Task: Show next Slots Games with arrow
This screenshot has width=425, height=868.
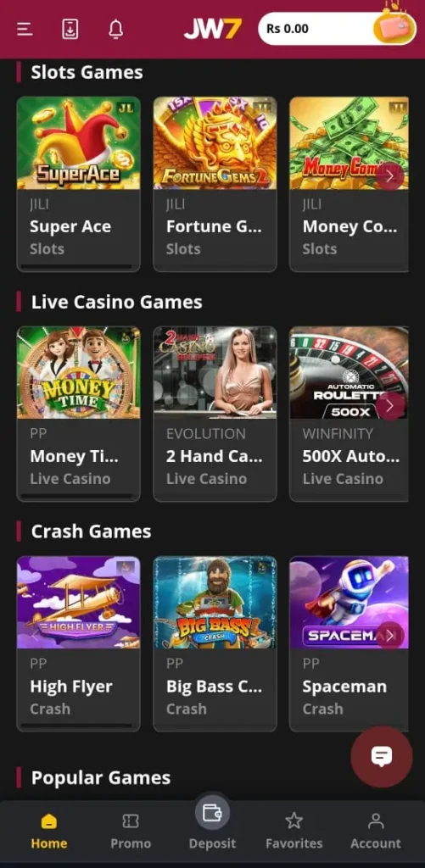Action: click(390, 176)
